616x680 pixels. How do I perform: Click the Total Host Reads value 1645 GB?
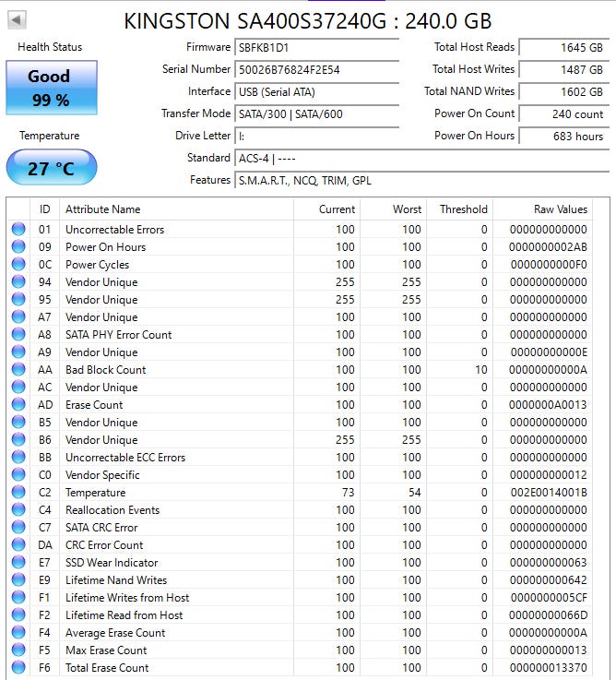point(563,47)
